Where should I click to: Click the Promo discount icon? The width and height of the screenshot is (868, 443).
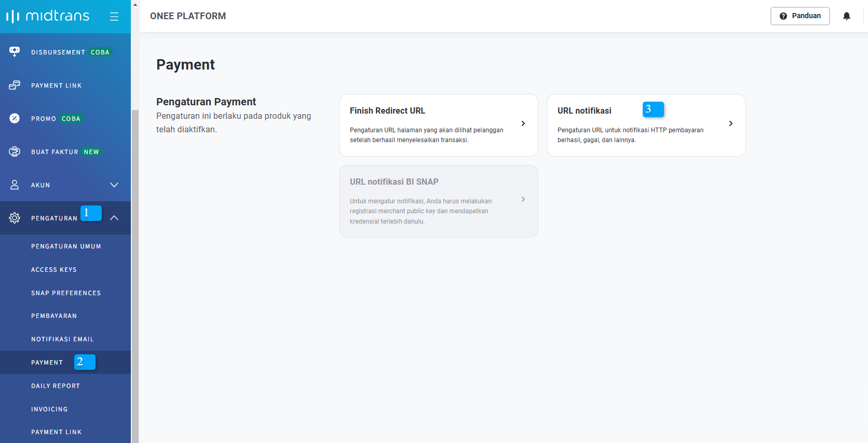[x=15, y=118]
